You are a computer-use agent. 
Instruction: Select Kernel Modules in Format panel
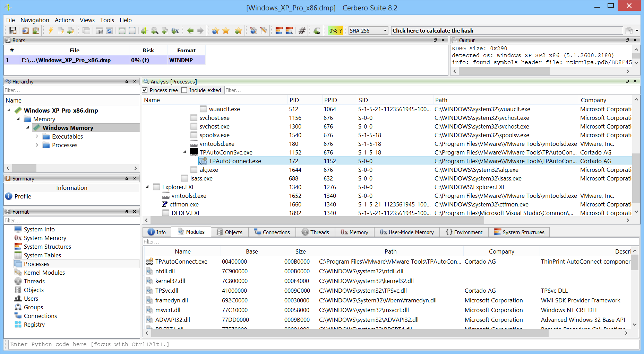tap(44, 273)
